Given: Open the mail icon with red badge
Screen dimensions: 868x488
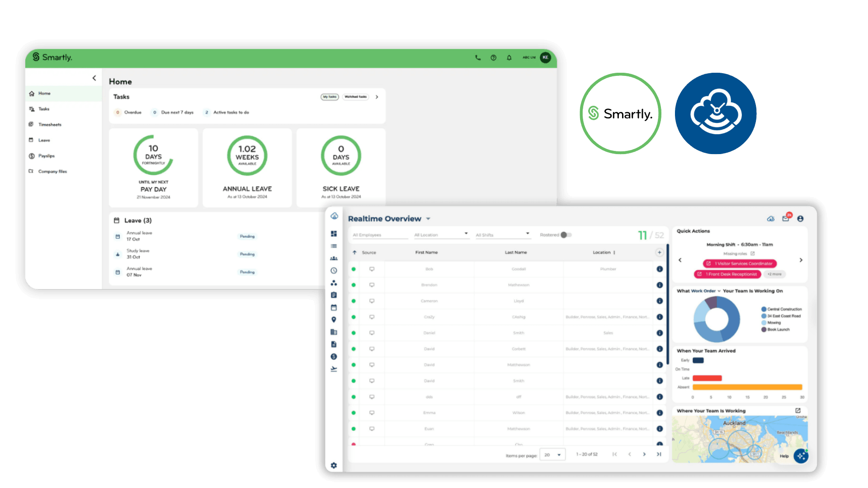Looking at the screenshot, I should [x=786, y=218].
